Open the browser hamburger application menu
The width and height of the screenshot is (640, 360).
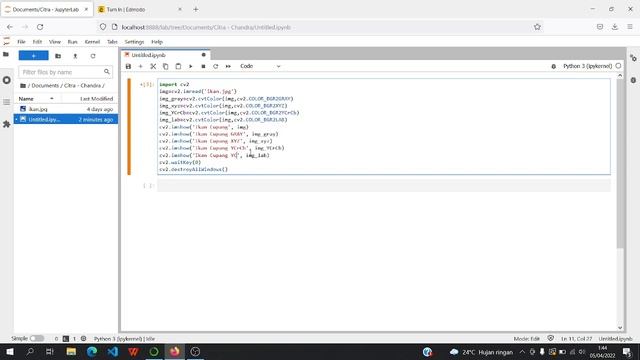coord(630,27)
